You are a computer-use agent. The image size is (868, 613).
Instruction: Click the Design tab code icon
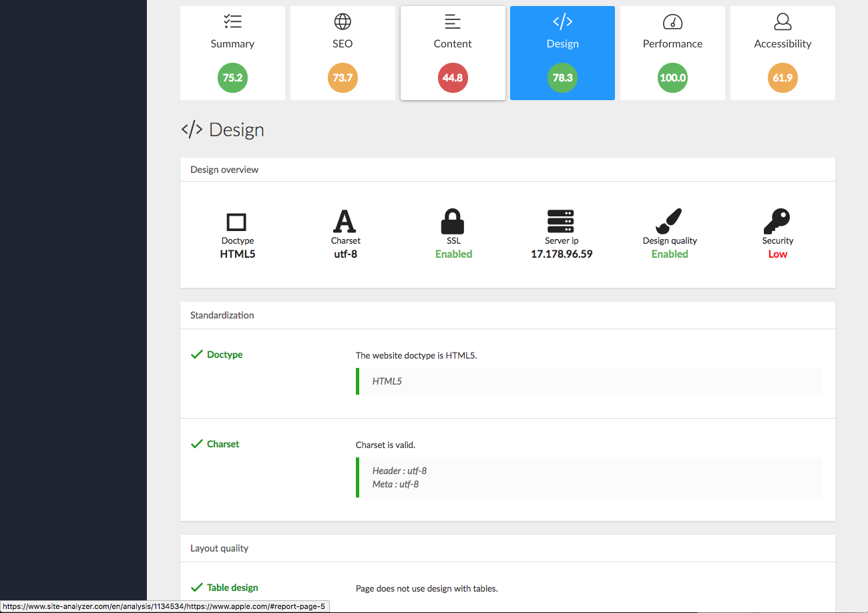(x=562, y=22)
